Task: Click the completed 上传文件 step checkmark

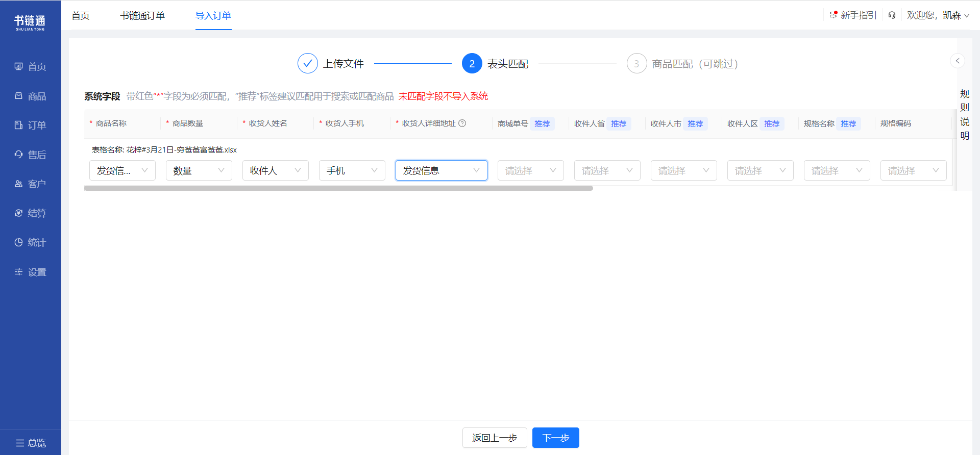Action: pyautogui.click(x=308, y=63)
